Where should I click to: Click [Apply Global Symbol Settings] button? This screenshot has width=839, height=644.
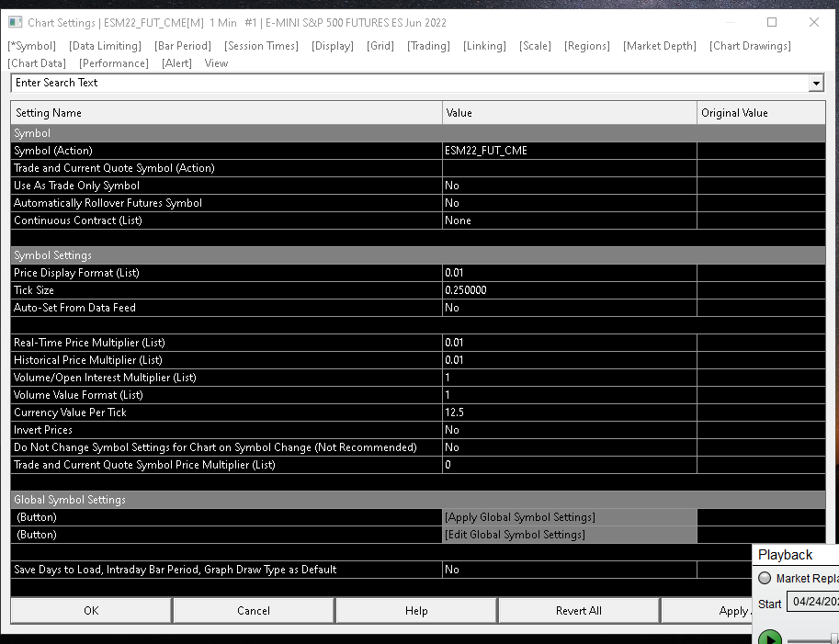pyautogui.click(x=570, y=517)
